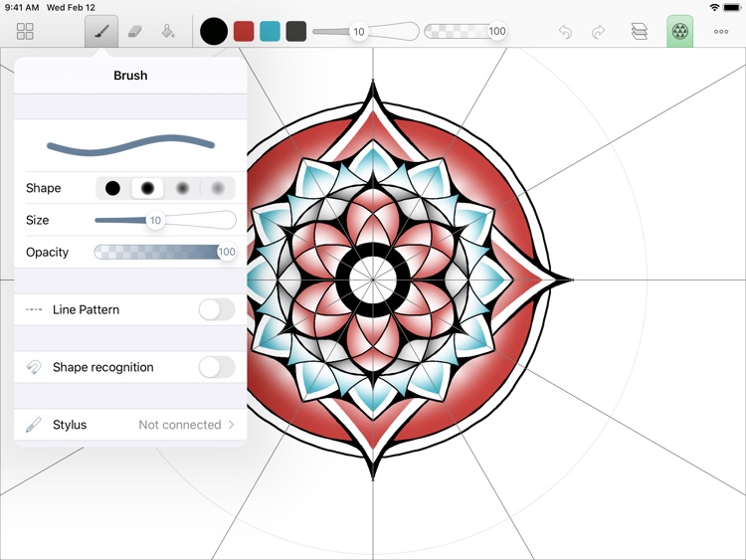This screenshot has height=560, width=746.
Task: Redo the last action
Action: coord(599,32)
